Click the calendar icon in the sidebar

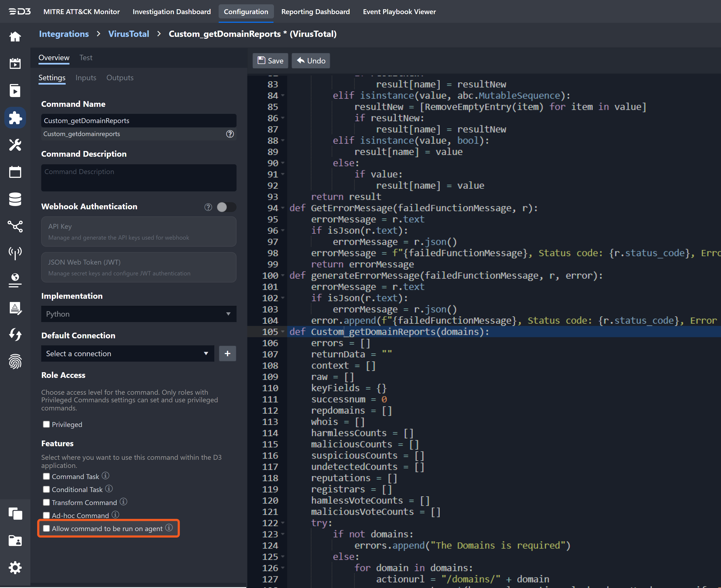tap(15, 172)
